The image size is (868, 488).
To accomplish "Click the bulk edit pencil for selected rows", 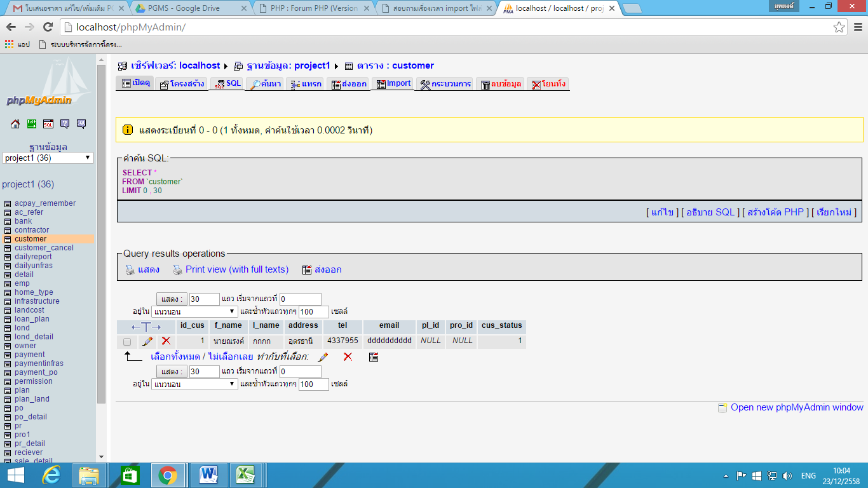I will point(323,357).
